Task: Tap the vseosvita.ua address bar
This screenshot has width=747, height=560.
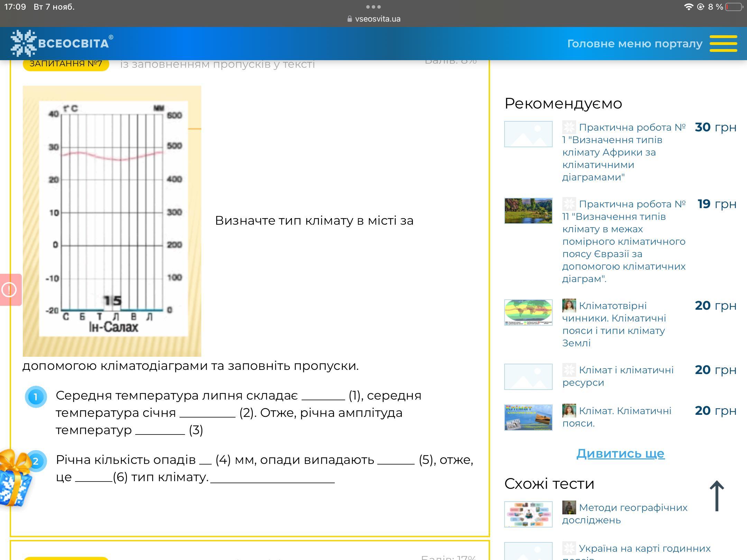Action: [374, 19]
